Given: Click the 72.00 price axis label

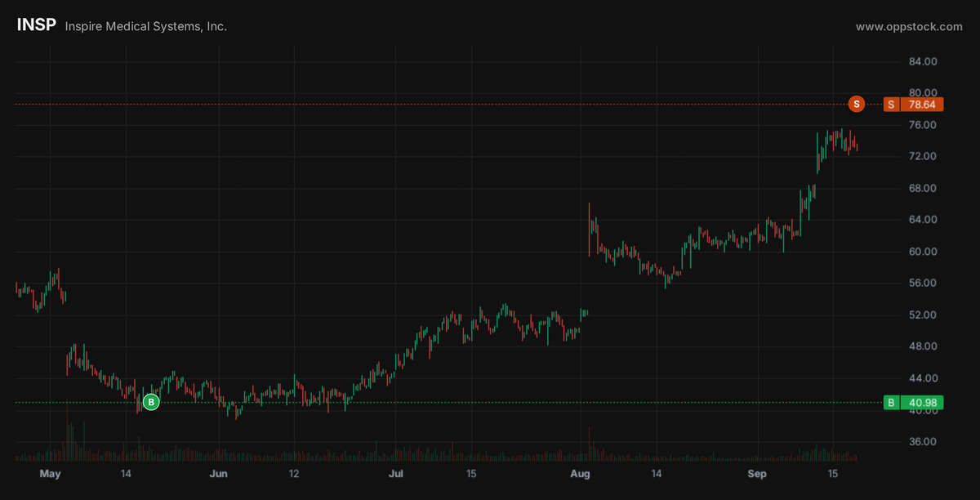Looking at the screenshot, I should pos(923,156).
